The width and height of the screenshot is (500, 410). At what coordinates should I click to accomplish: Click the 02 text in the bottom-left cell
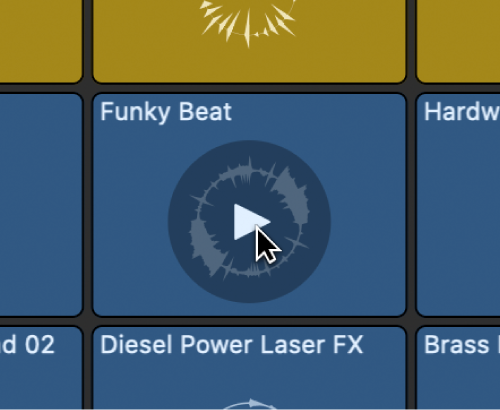click(40, 345)
